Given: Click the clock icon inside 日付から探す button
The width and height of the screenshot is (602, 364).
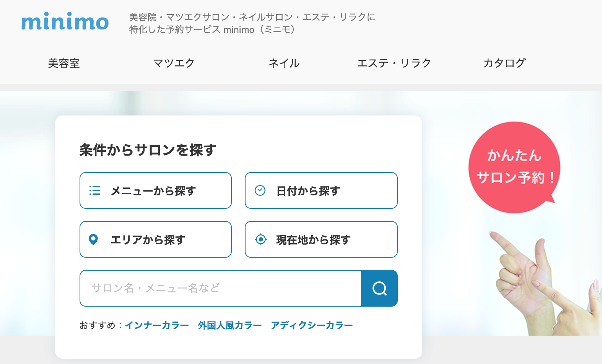Looking at the screenshot, I should (x=260, y=190).
